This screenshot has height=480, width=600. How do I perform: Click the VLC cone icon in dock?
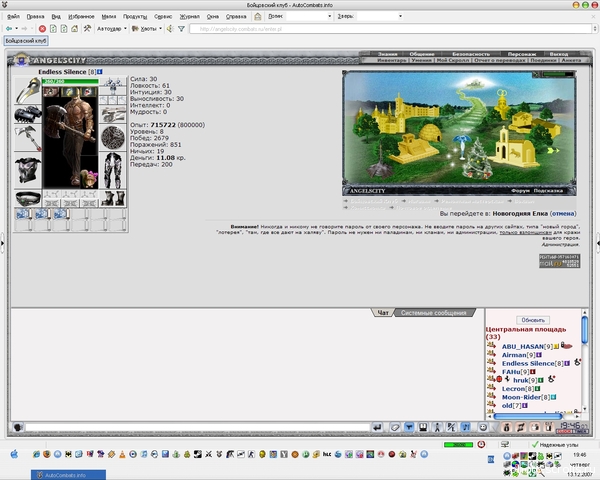click(122, 454)
